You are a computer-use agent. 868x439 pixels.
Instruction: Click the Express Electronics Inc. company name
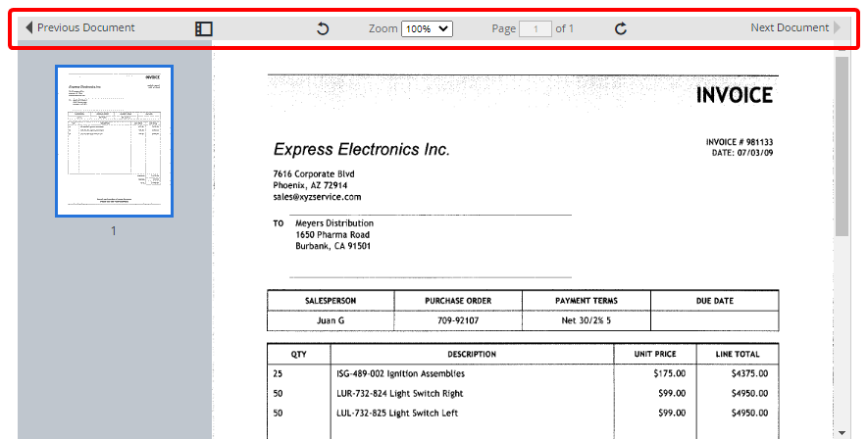361,150
